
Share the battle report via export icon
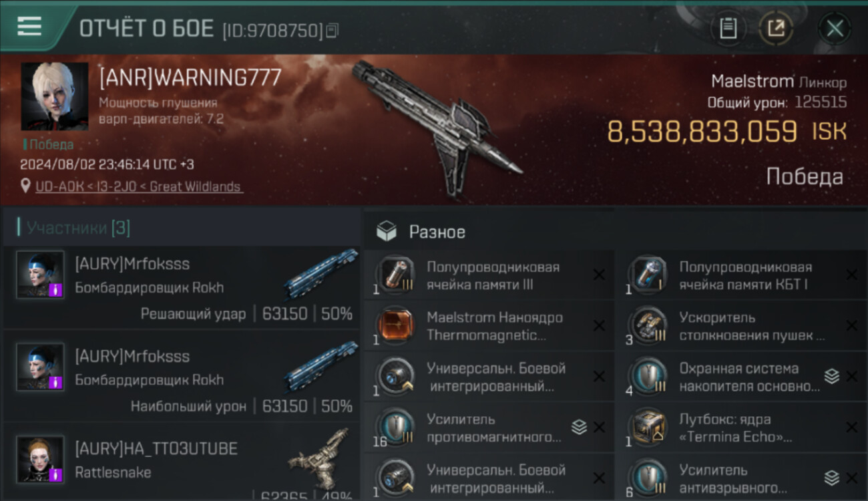pyautogui.click(x=775, y=28)
